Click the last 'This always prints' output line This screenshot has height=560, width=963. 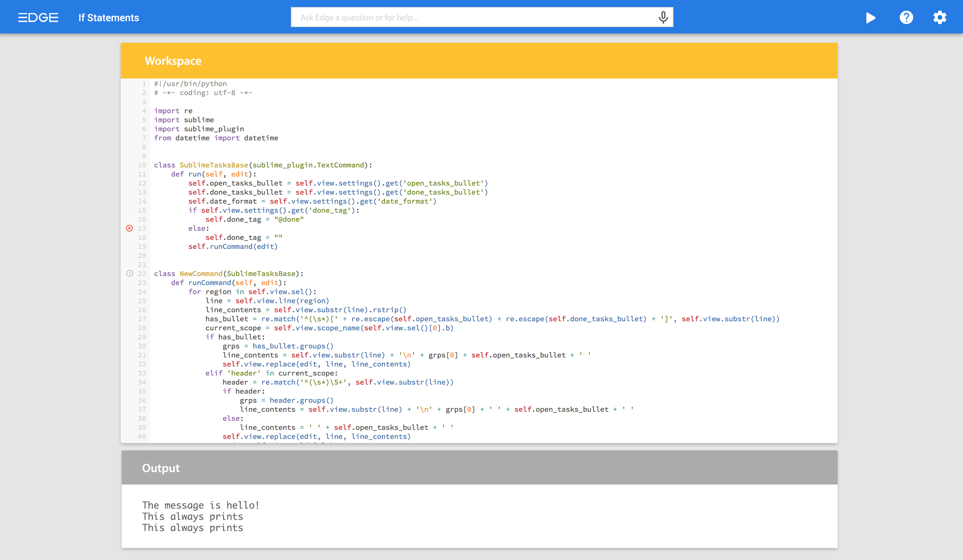coord(193,528)
